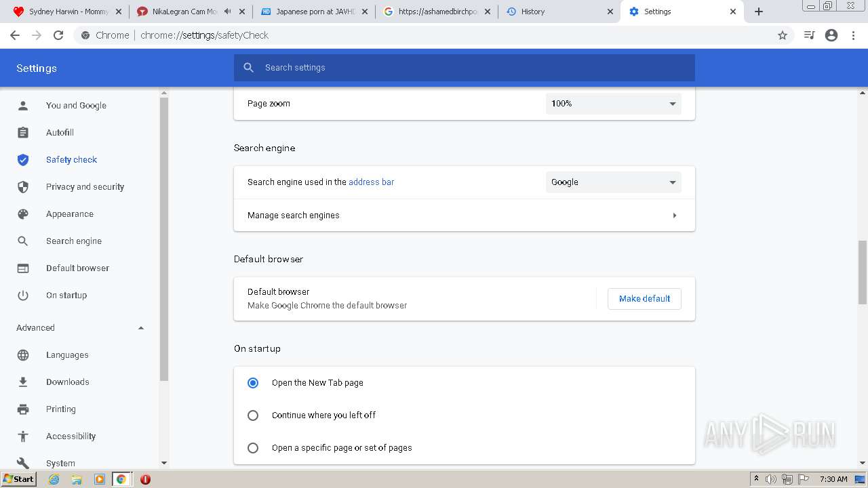
Task: Open You and Google settings section
Action: click(x=76, y=106)
